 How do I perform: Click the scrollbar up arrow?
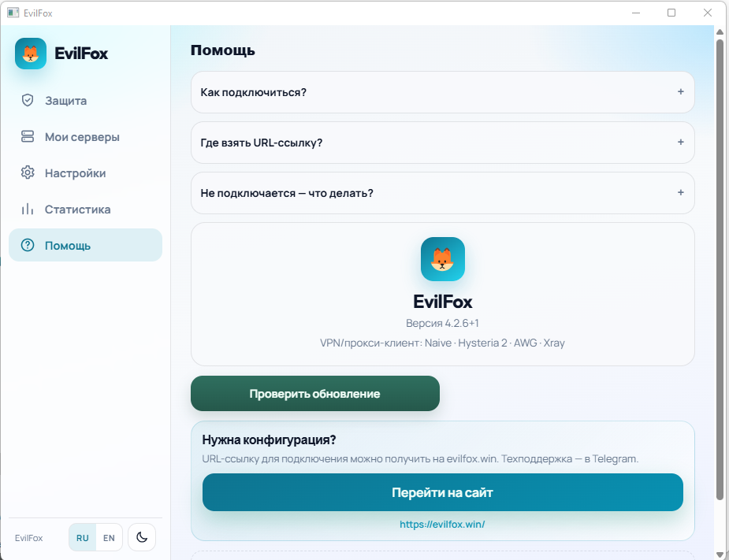coord(720,32)
